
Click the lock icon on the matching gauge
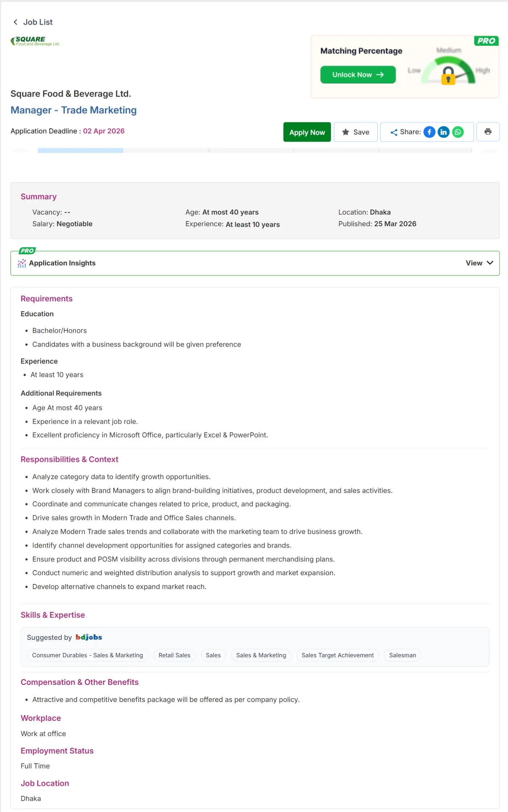(448, 76)
